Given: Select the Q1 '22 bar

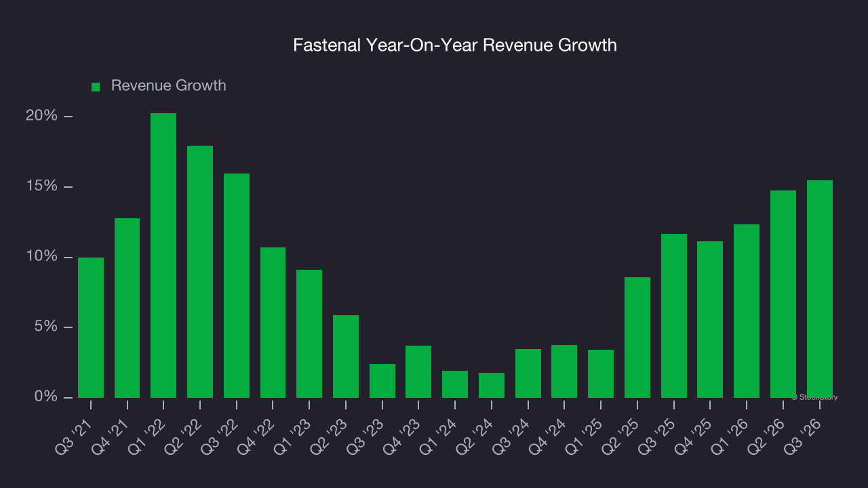Looking at the screenshot, I should click(163, 256).
